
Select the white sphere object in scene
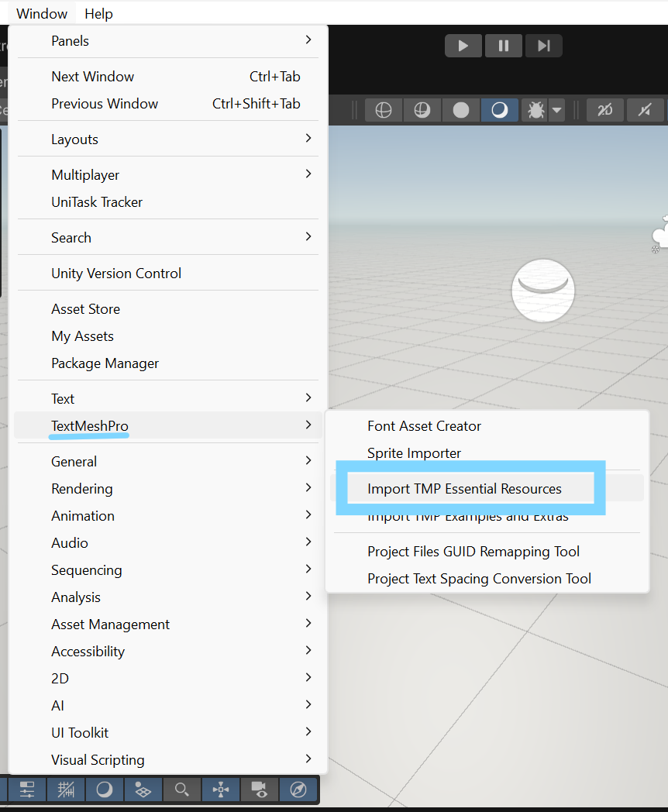(x=543, y=291)
